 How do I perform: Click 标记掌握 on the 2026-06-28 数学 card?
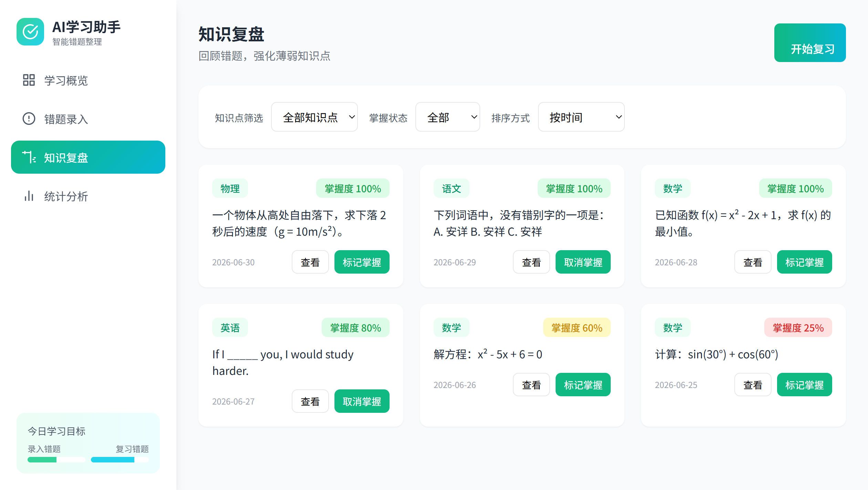pyautogui.click(x=805, y=262)
